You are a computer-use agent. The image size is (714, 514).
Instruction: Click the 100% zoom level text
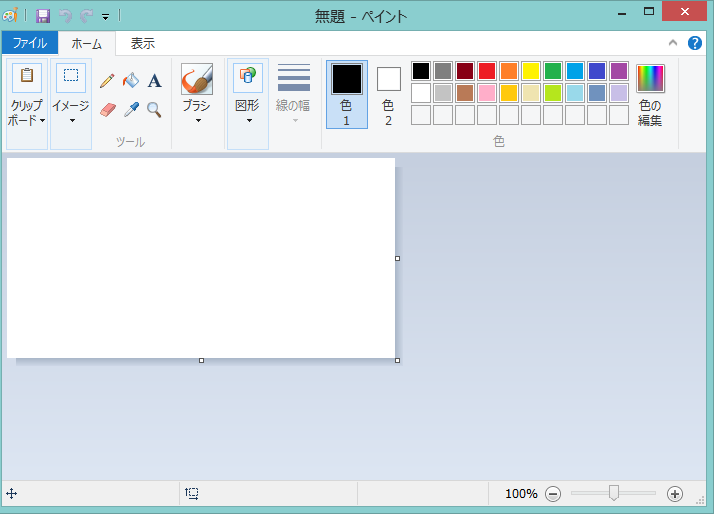coord(521,494)
